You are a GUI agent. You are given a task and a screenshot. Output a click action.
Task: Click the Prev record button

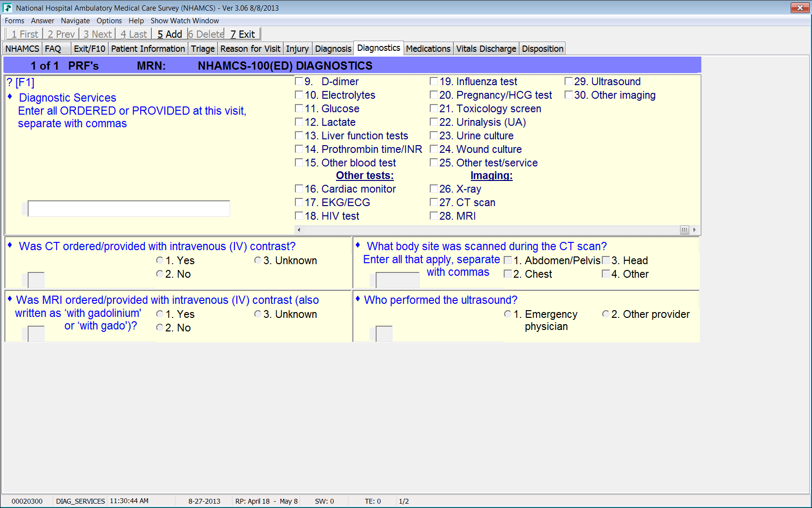tap(61, 34)
